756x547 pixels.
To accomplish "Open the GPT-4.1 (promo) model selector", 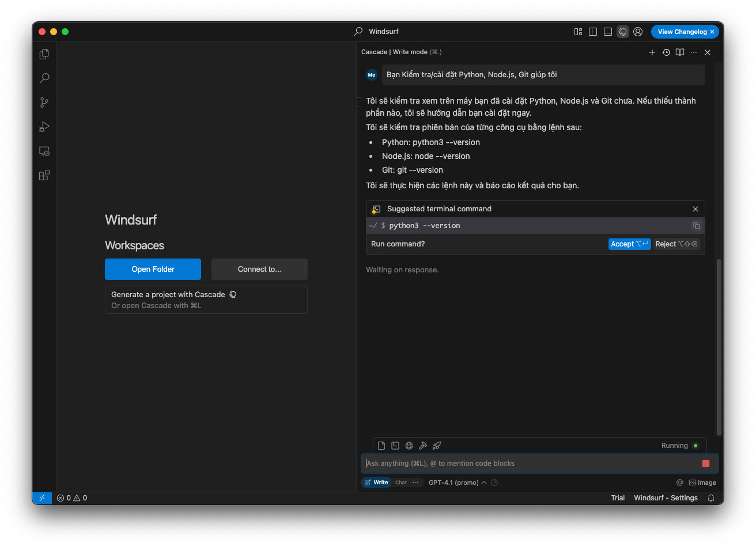I will point(458,483).
